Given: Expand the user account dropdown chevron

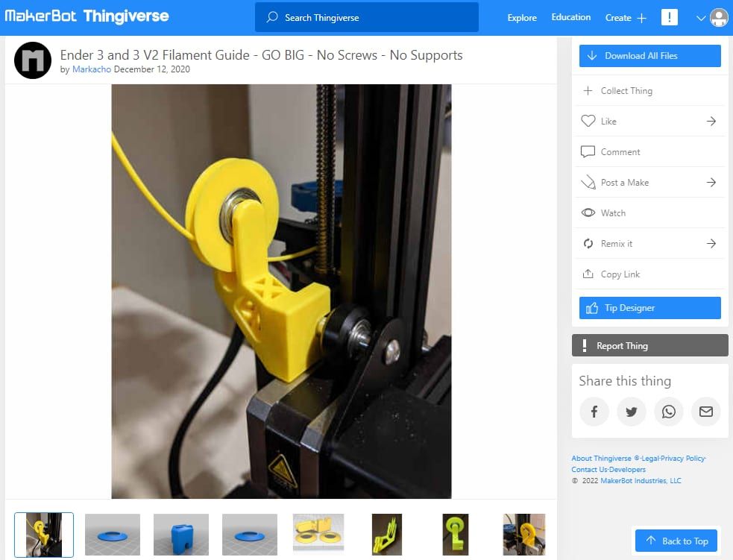Looking at the screenshot, I should coord(699,17).
